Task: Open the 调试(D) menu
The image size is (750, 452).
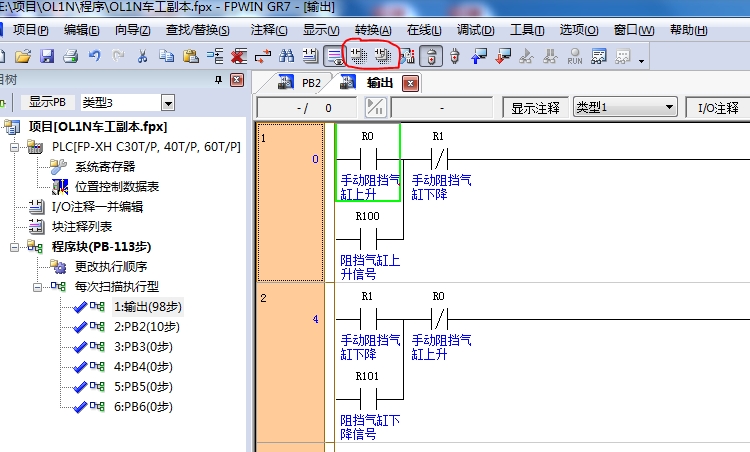Action: (475, 30)
